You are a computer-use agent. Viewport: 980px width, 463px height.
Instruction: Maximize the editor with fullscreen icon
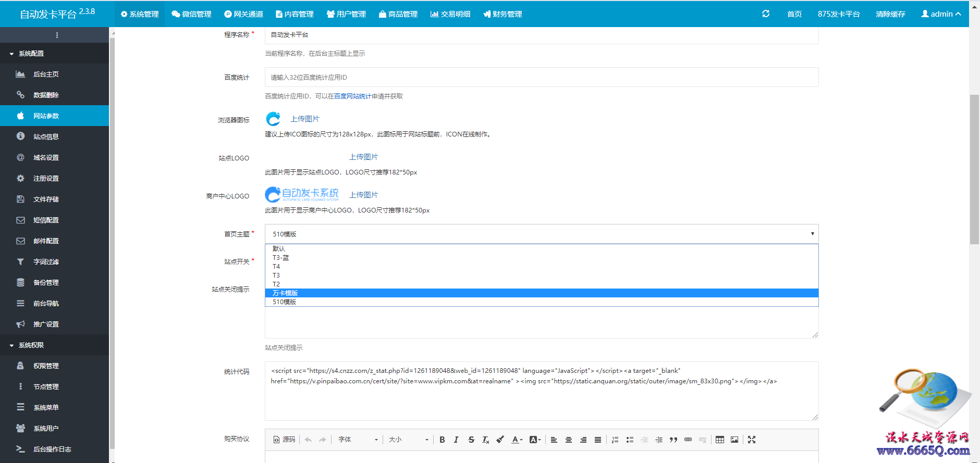752,440
